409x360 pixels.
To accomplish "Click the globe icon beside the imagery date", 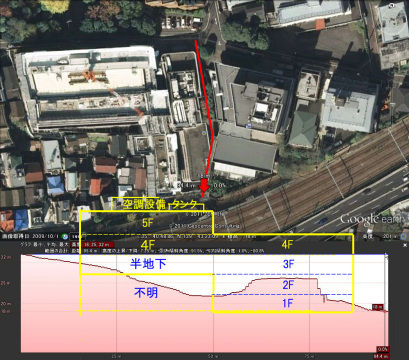I will pos(65,236).
